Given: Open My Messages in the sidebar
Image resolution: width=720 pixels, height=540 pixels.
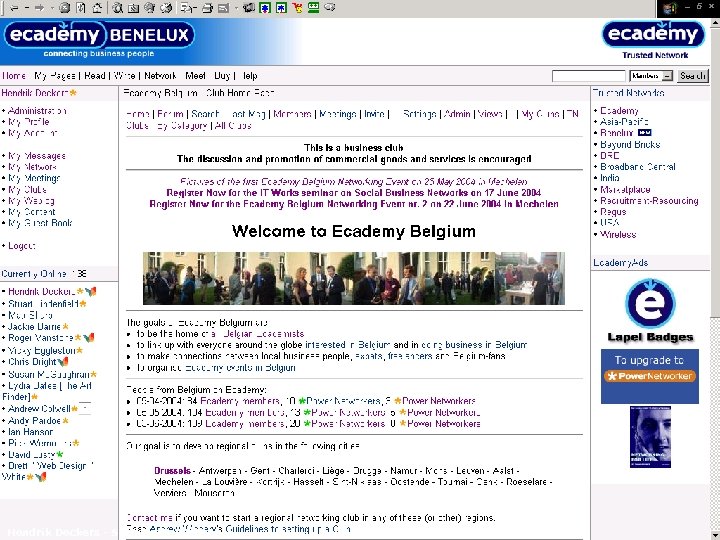Looking at the screenshot, I should pyautogui.click(x=37, y=156).
